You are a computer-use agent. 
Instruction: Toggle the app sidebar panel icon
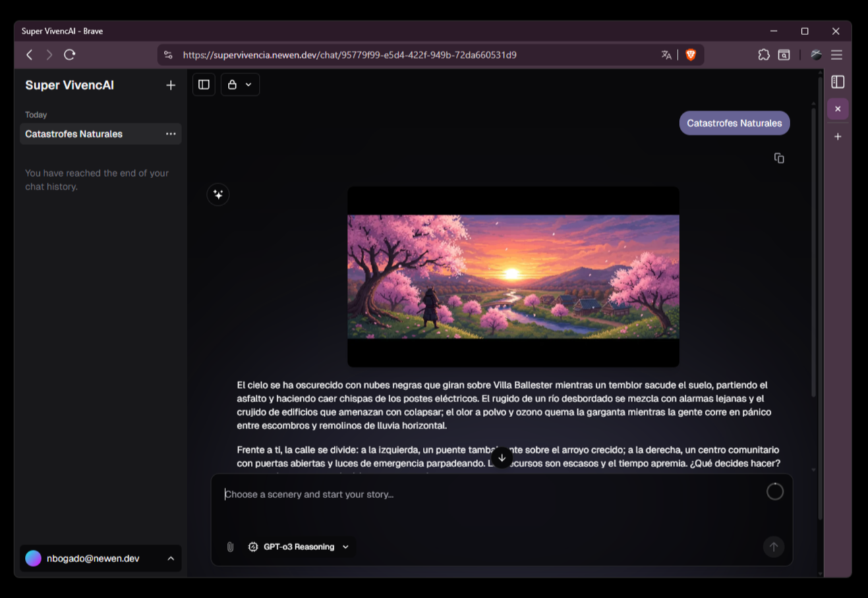204,84
